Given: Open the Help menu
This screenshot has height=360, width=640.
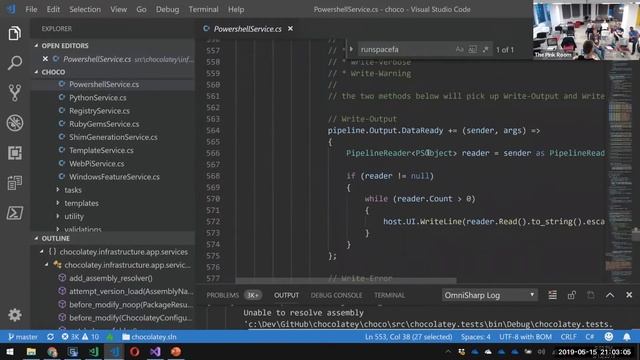Looking at the screenshot, I should click(236, 9).
